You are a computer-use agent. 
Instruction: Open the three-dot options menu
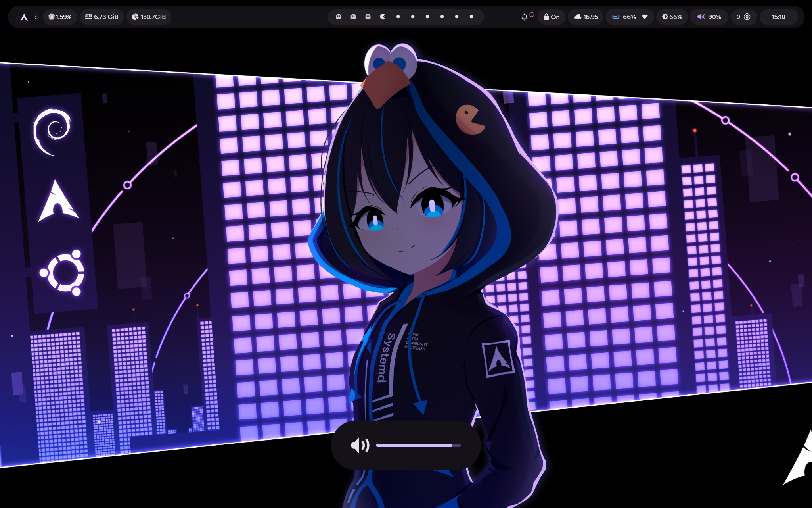click(36, 17)
